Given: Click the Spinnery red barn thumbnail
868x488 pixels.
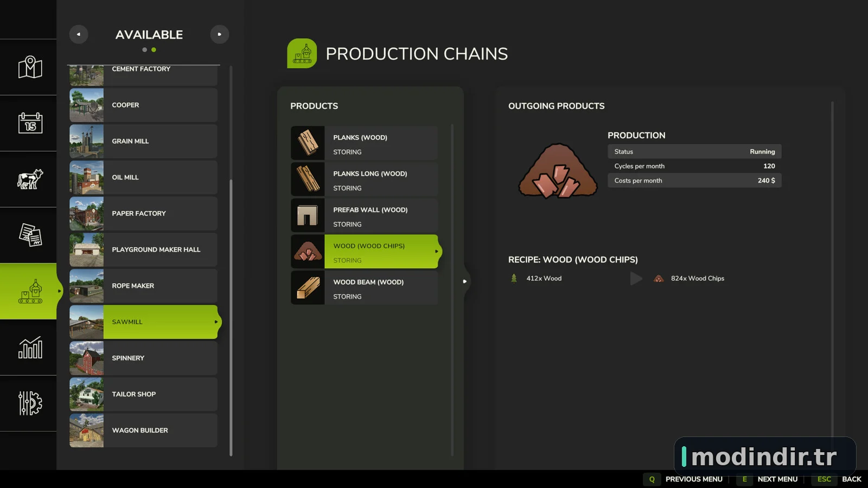Looking at the screenshot, I should click(x=86, y=358).
